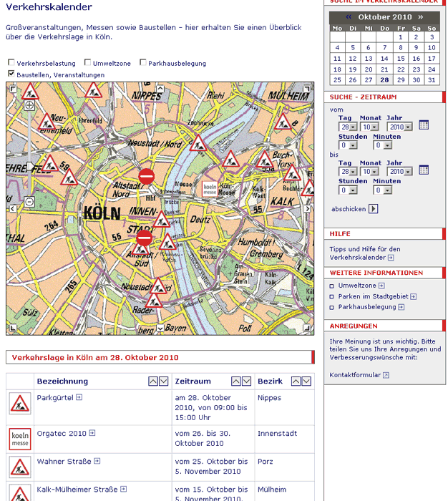Click 'Nippes' in the Bezirk column

coord(269,398)
